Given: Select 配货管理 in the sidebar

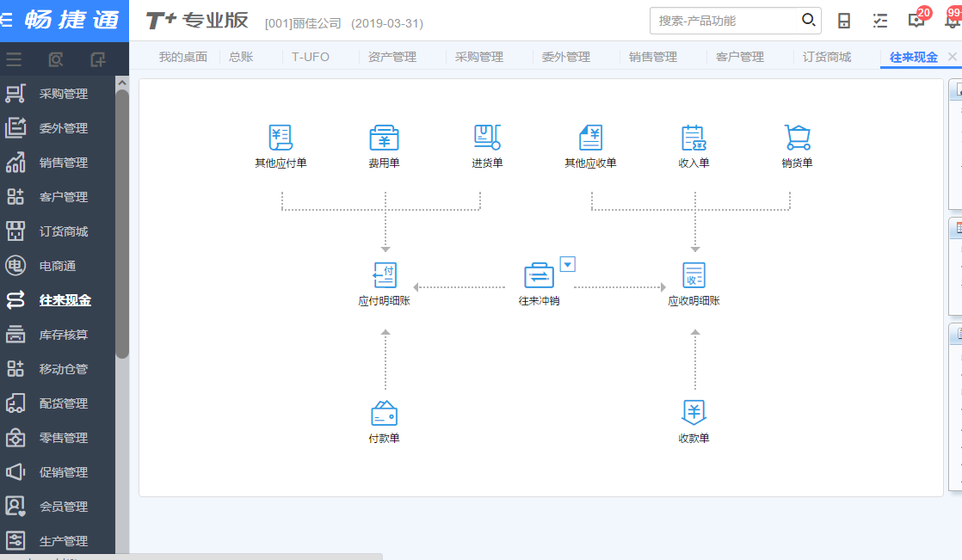Looking at the screenshot, I should [x=58, y=403].
